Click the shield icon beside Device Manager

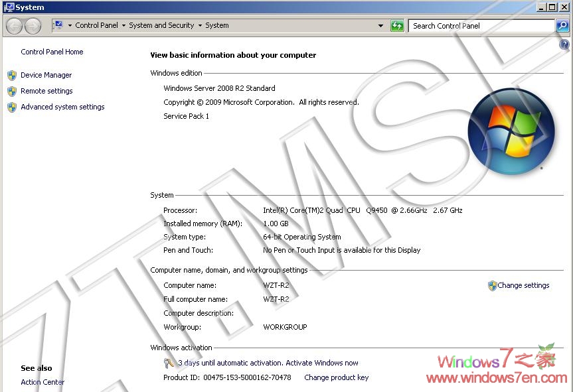(x=11, y=75)
